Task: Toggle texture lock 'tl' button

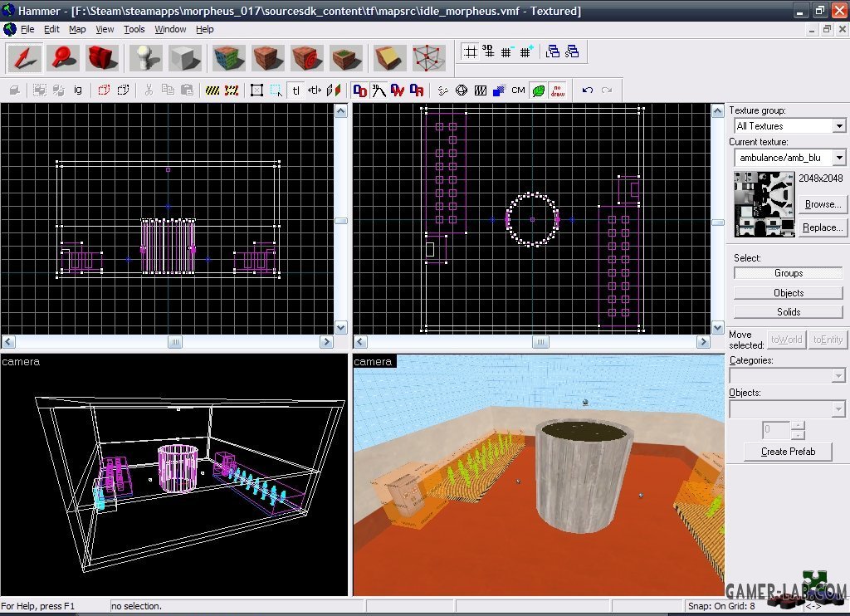Action: point(296,90)
